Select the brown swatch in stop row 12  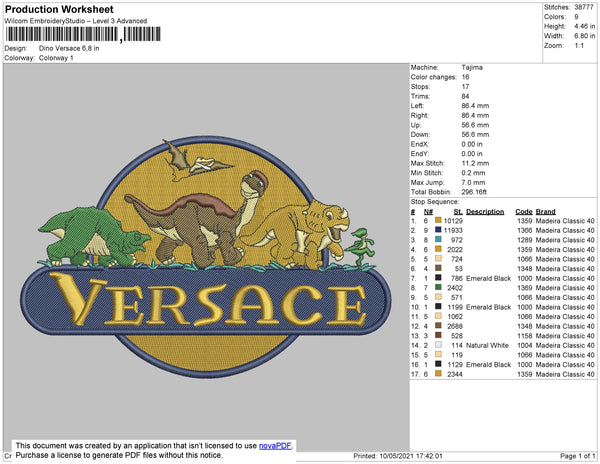(438, 326)
